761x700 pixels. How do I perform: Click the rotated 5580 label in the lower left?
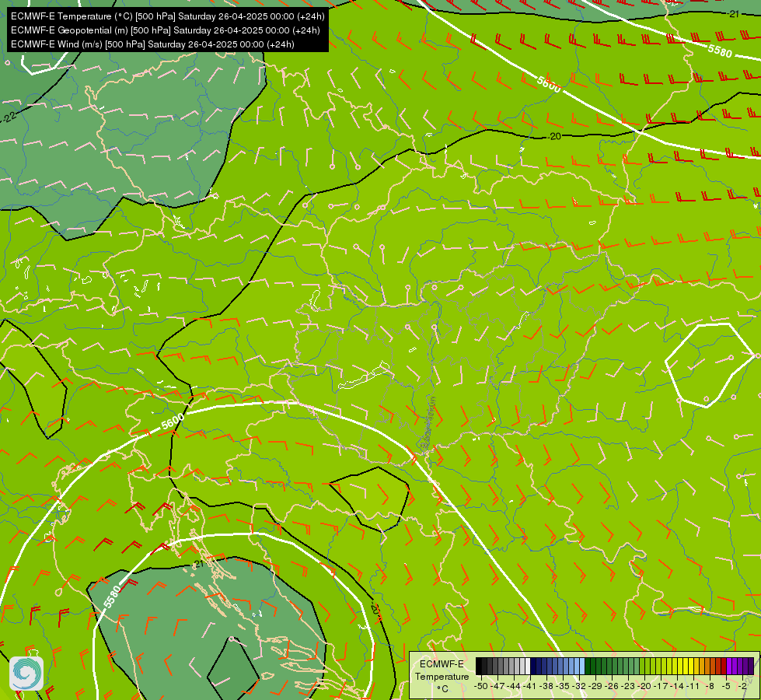(112, 597)
